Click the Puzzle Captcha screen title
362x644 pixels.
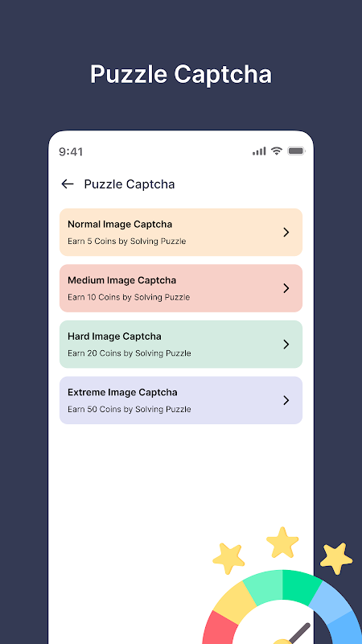click(130, 184)
